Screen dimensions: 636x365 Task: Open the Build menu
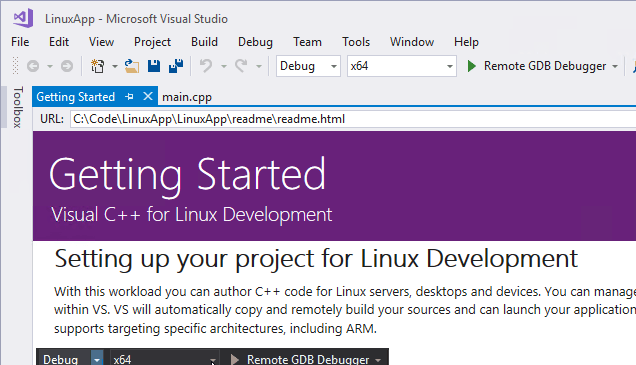pyautogui.click(x=204, y=42)
